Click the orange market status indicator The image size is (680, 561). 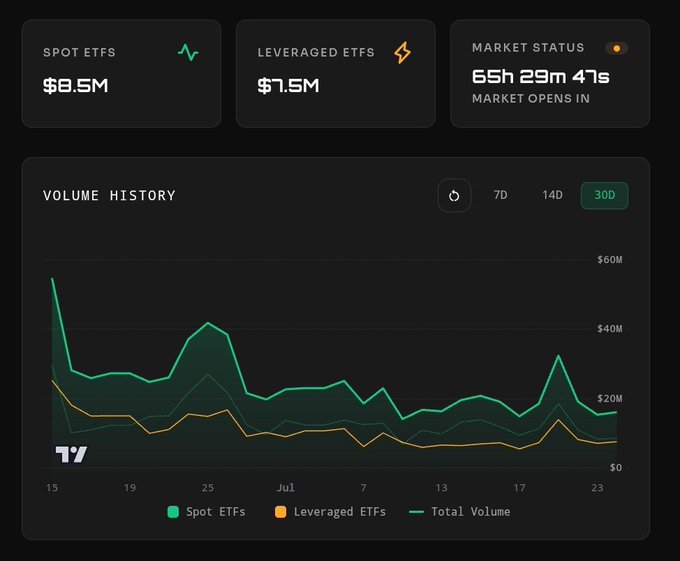(x=617, y=48)
